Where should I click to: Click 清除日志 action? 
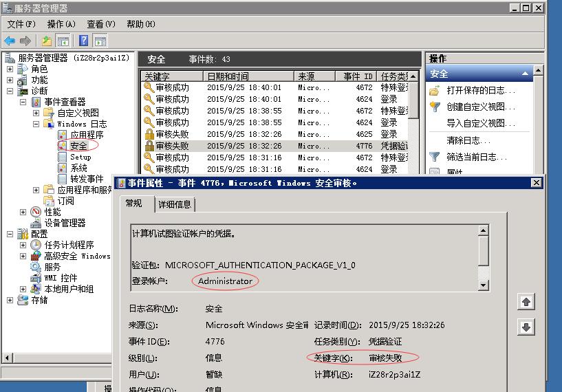click(468, 140)
